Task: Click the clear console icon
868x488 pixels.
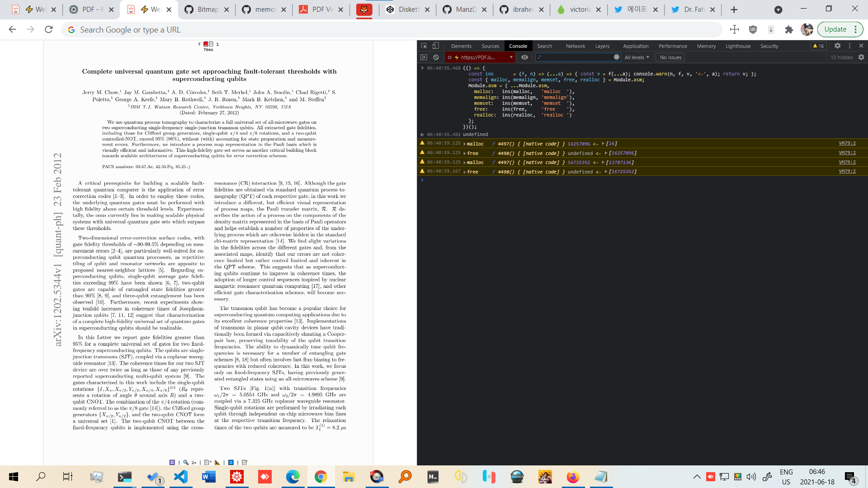Action: 436,57
